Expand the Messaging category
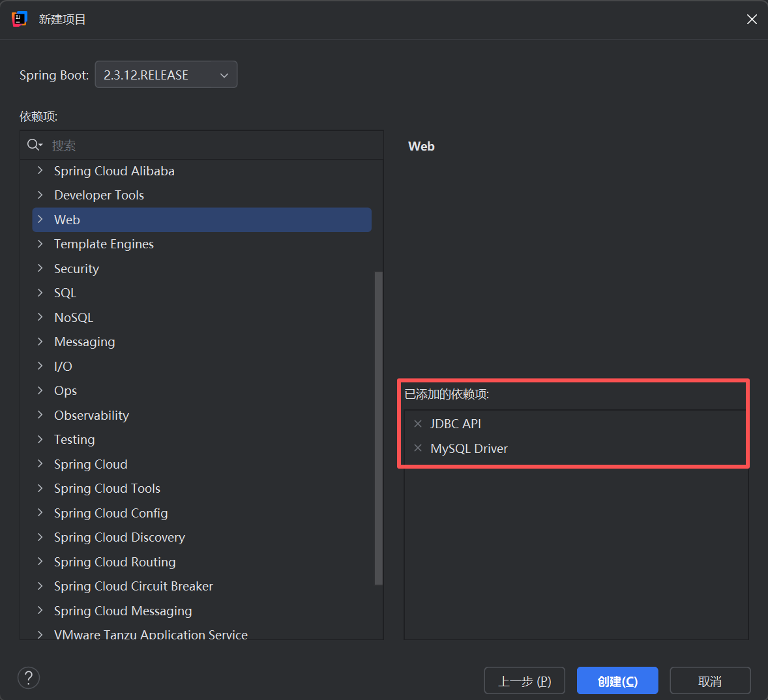The width and height of the screenshot is (768, 700). pyautogui.click(x=40, y=342)
